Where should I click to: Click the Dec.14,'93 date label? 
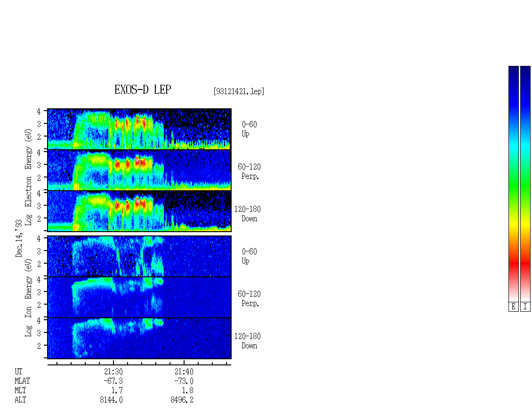[19, 238]
